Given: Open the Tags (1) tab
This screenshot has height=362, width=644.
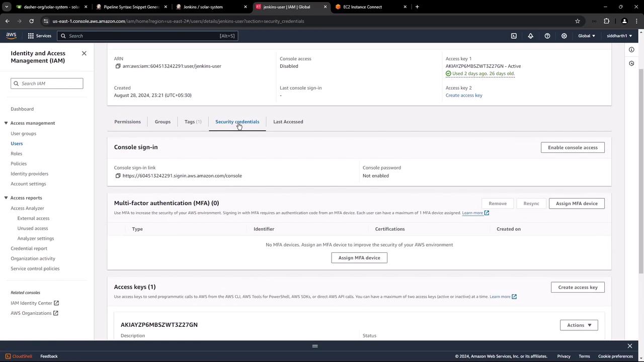Looking at the screenshot, I should tap(193, 122).
